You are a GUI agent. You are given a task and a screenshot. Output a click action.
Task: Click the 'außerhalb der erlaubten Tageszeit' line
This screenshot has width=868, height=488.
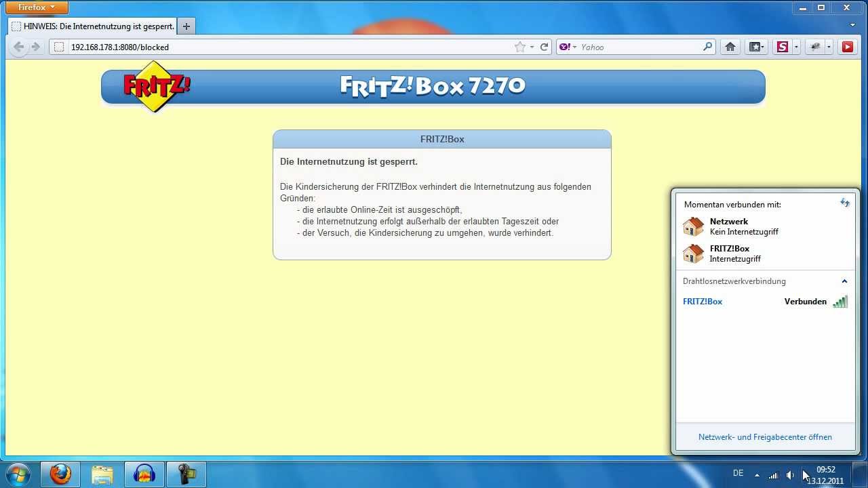point(428,222)
